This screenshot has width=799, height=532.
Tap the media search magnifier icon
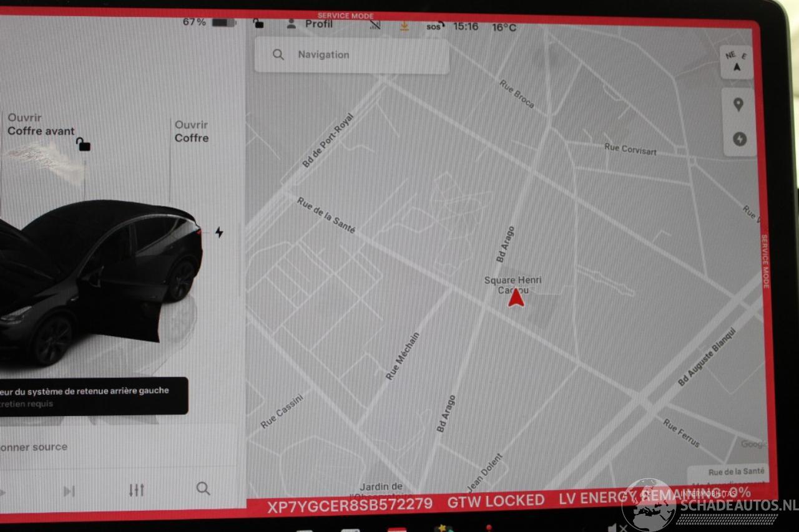point(203,489)
